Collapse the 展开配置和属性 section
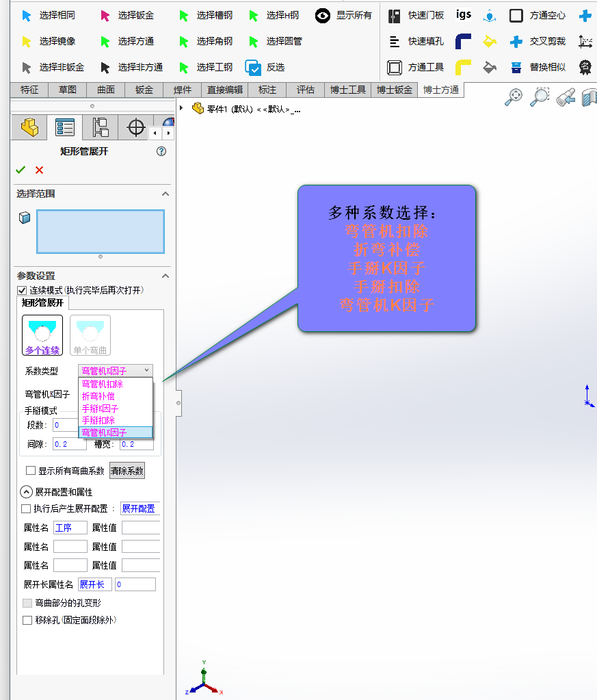Image resolution: width=597 pixels, height=700 pixels. [x=26, y=492]
